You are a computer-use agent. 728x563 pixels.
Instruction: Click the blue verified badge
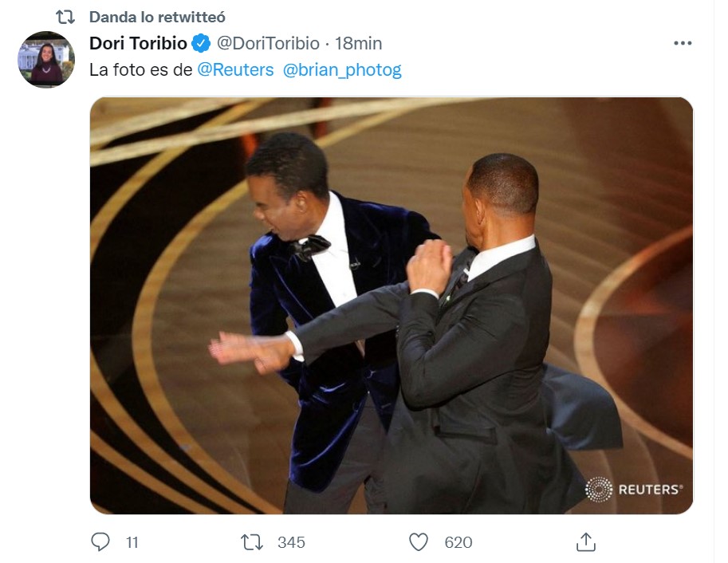pyautogui.click(x=203, y=44)
